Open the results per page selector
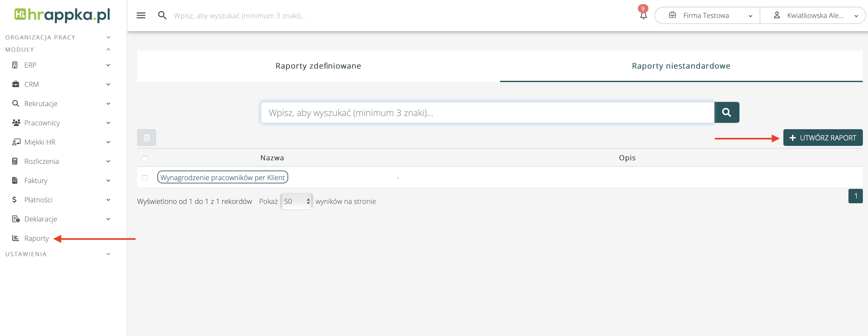868x336 pixels. click(x=296, y=201)
